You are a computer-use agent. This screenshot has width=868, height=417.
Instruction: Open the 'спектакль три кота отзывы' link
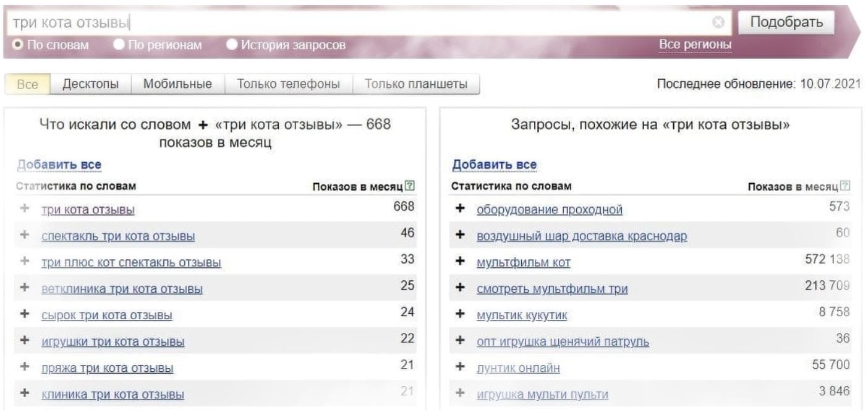(x=118, y=236)
